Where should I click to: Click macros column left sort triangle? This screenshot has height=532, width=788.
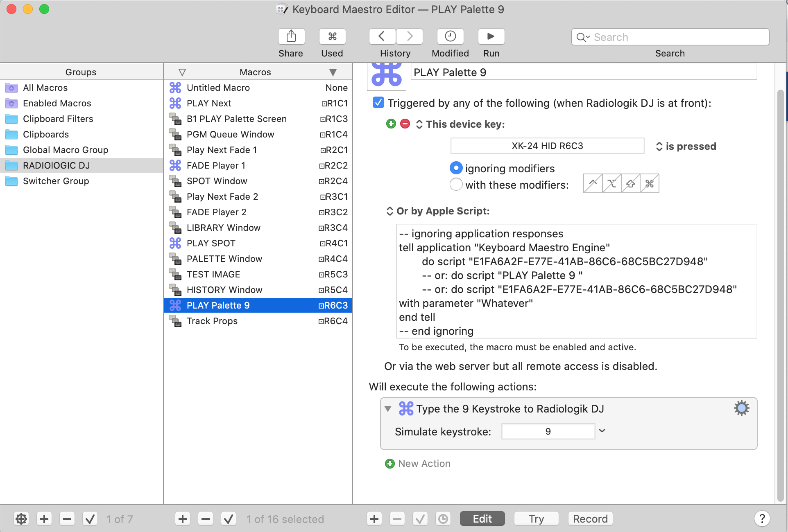[182, 72]
